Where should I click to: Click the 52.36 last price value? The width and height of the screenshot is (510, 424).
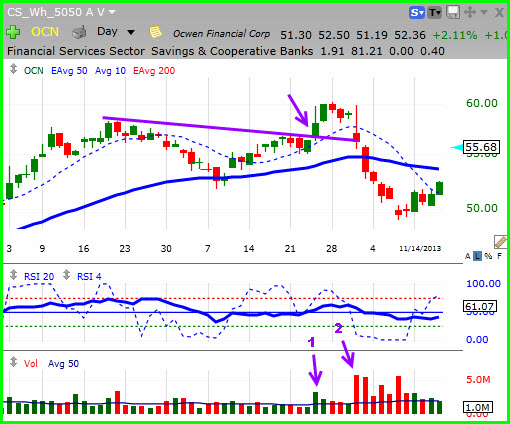(x=410, y=35)
